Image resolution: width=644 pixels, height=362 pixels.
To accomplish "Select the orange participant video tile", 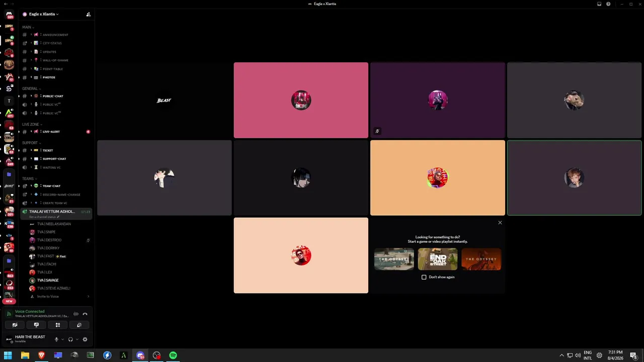I will tap(438, 178).
